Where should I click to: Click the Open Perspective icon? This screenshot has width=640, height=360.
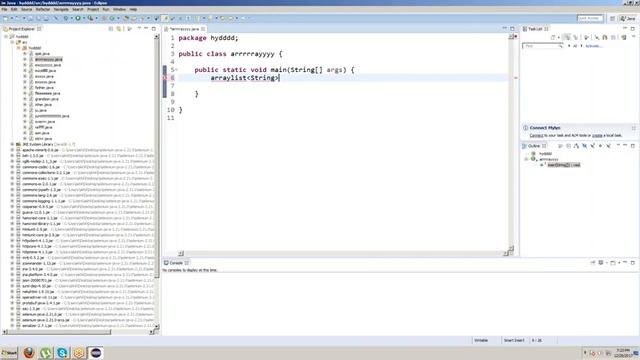coord(612,18)
